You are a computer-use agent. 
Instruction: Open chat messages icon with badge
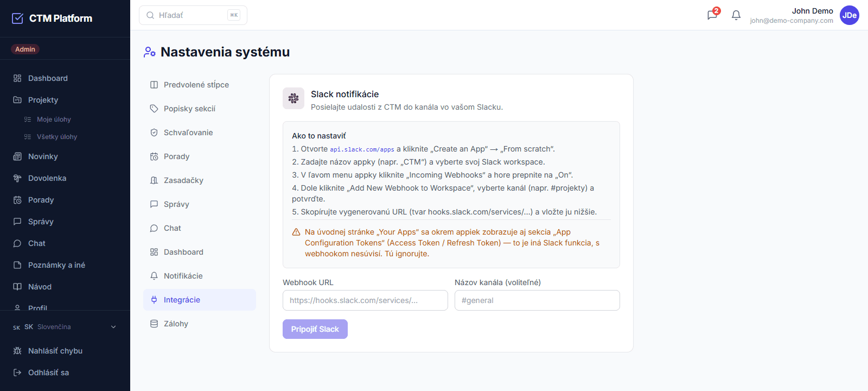pyautogui.click(x=712, y=15)
